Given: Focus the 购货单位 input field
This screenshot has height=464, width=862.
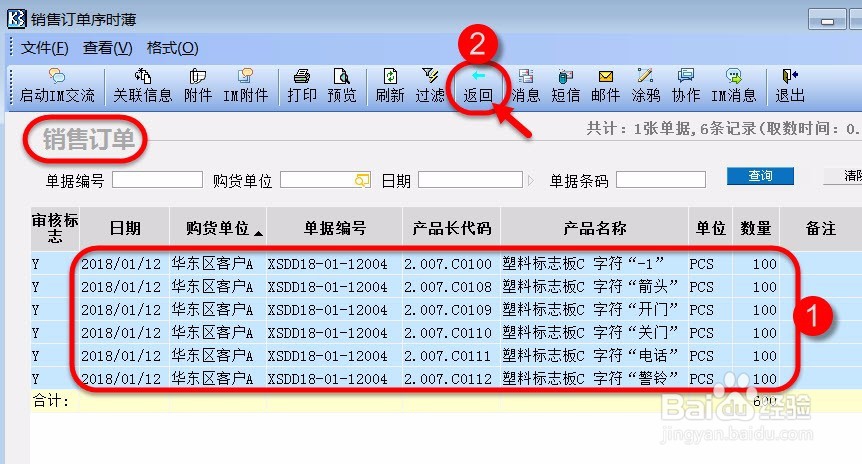Looking at the screenshot, I should (x=325, y=180).
